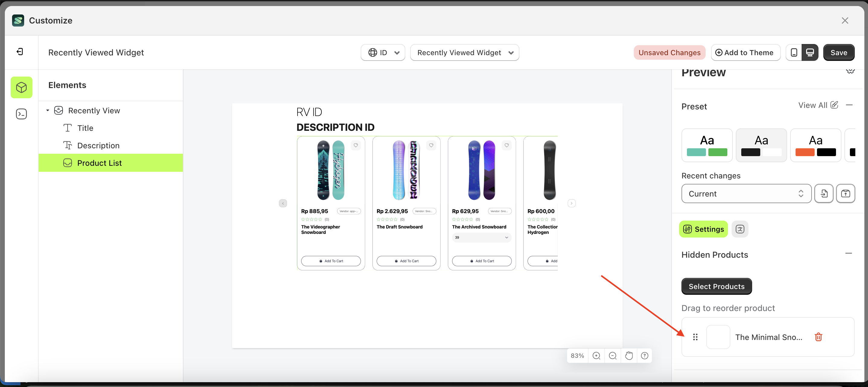This screenshot has height=387, width=868.
Task: Click the Select Products button
Action: point(716,286)
